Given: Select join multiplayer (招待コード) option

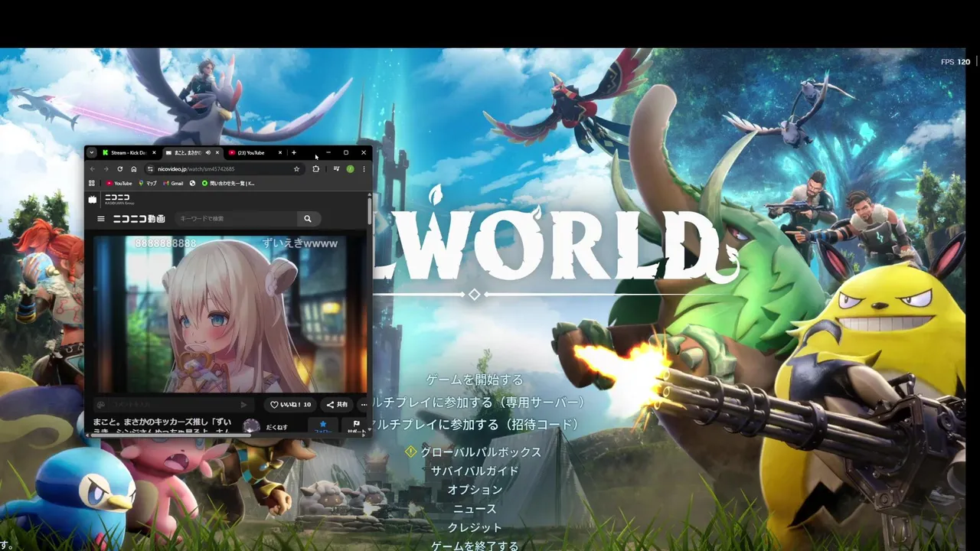Looking at the screenshot, I should [476, 424].
